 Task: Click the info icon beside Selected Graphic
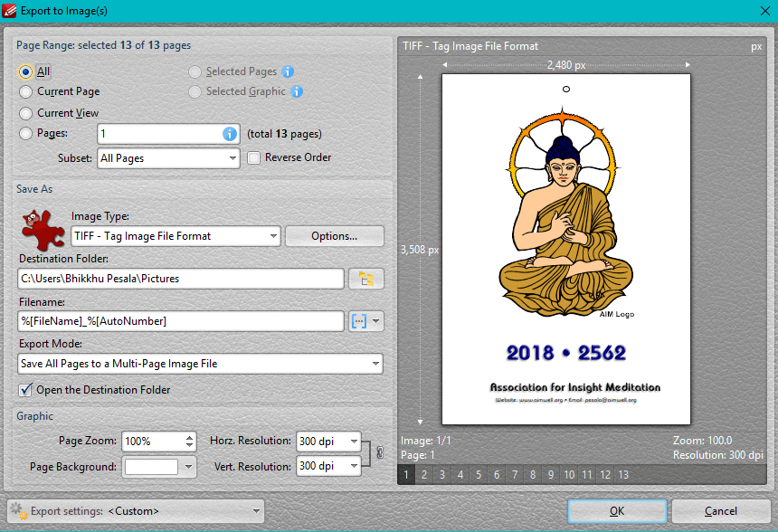tap(297, 91)
